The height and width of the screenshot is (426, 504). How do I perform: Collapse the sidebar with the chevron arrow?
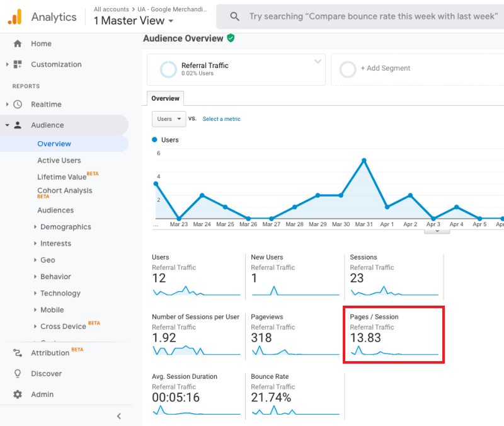pyautogui.click(x=119, y=416)
